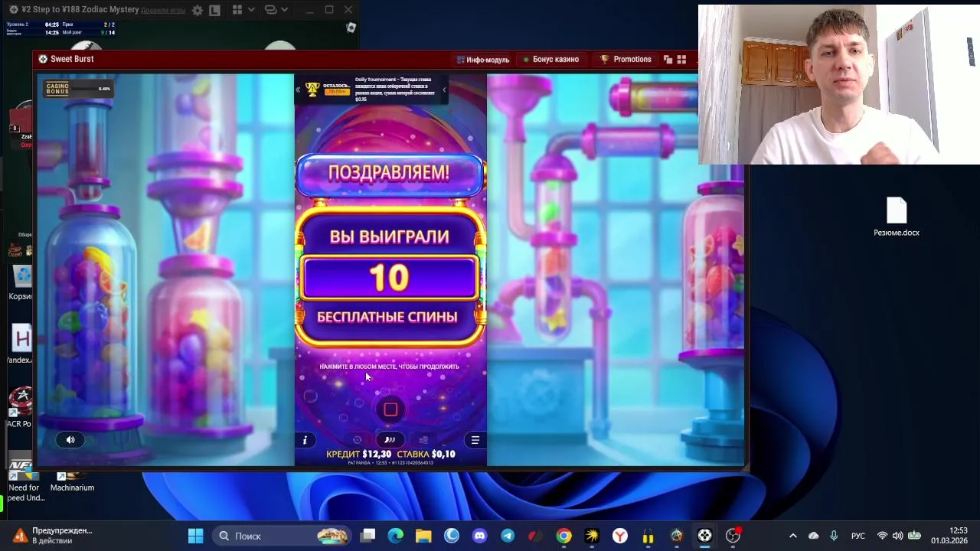Viewport: 980px width, 551px height.
Task: Click the autoplay circular arrows icon
Action: click(x=357, y=440)
